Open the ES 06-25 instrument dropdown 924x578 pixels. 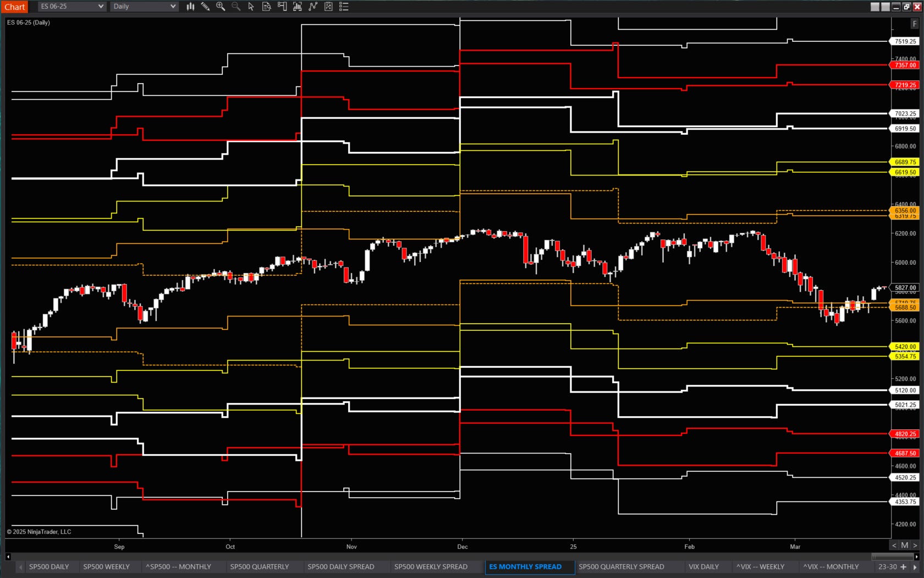coord(71,7)
